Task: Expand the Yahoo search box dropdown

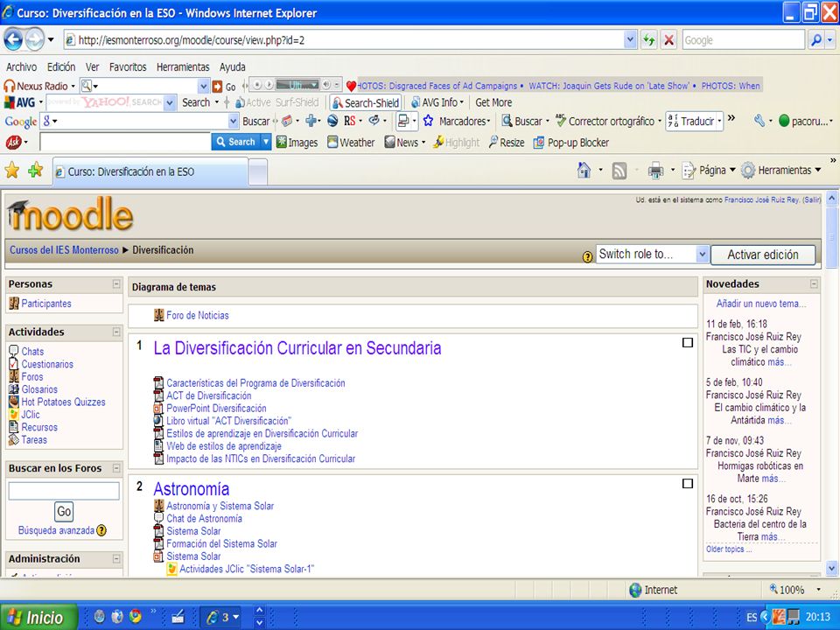Action: coord(170,102)
